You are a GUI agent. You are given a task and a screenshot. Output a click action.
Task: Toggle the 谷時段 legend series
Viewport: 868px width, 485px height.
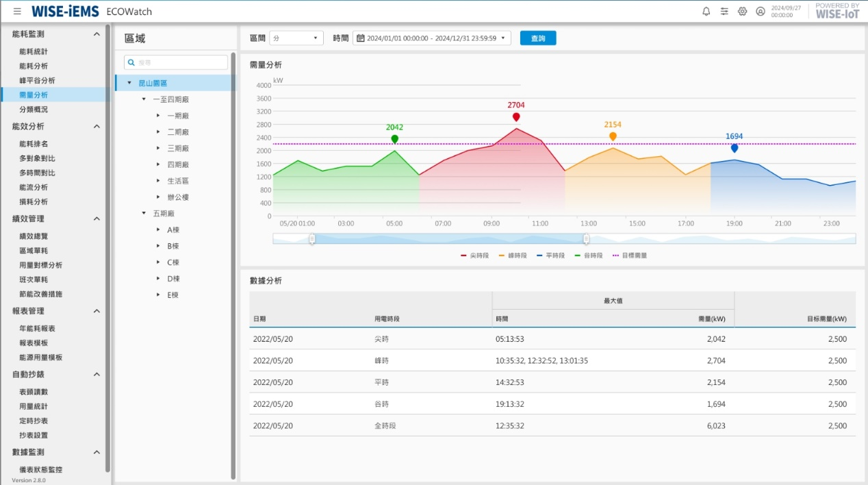pos(588,256)
